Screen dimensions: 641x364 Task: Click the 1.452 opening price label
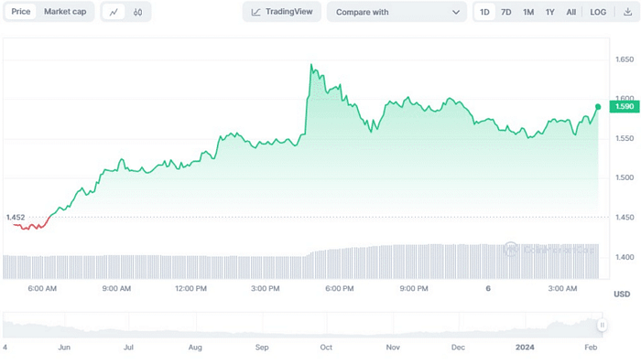pyautogui.click(x=16, y=217)
